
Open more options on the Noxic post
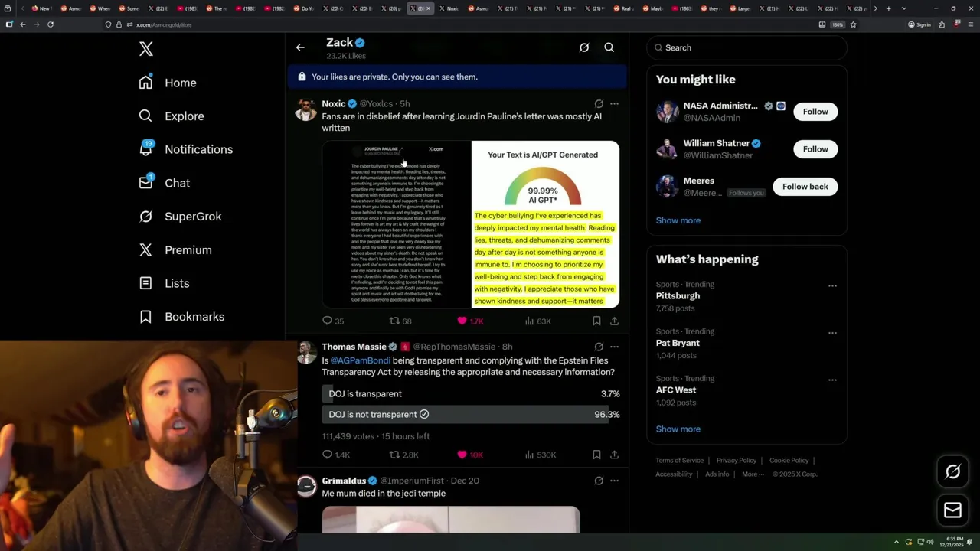614,103
